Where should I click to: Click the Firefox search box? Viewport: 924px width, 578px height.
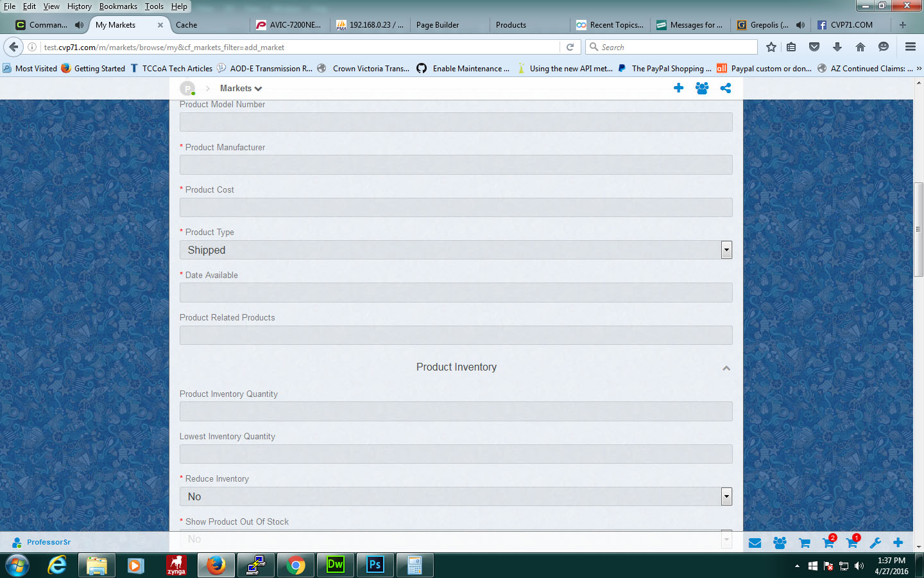click(x=671, y=47)
